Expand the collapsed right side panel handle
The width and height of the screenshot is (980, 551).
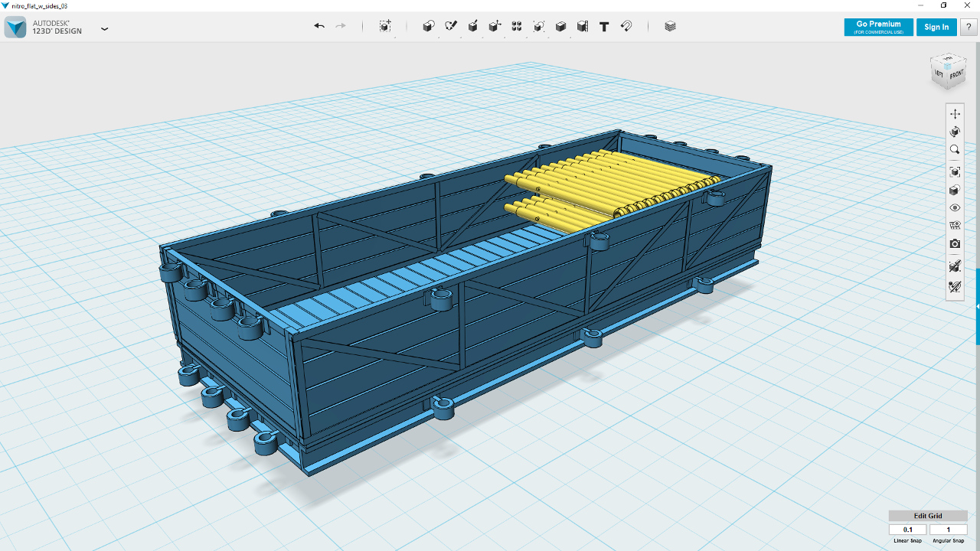[978, 306]
